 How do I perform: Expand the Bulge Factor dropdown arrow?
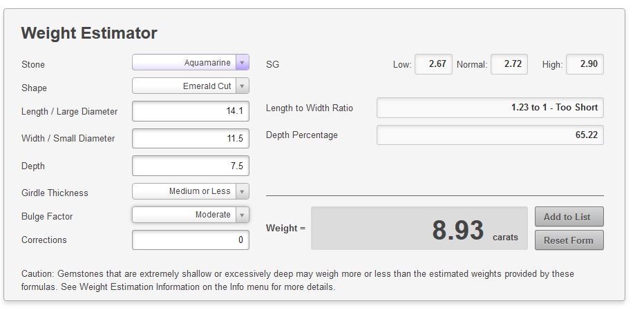pyautogui.click(x=243, y=214)
